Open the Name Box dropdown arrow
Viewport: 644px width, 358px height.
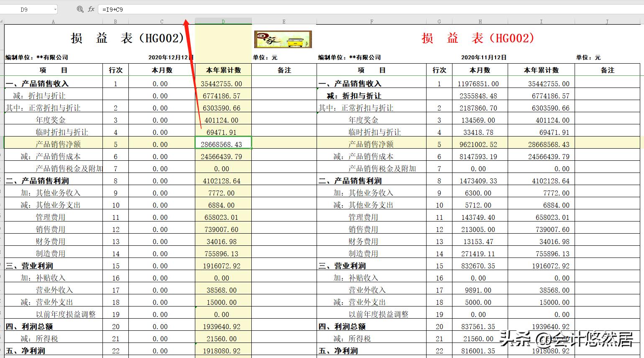[55, 9]
